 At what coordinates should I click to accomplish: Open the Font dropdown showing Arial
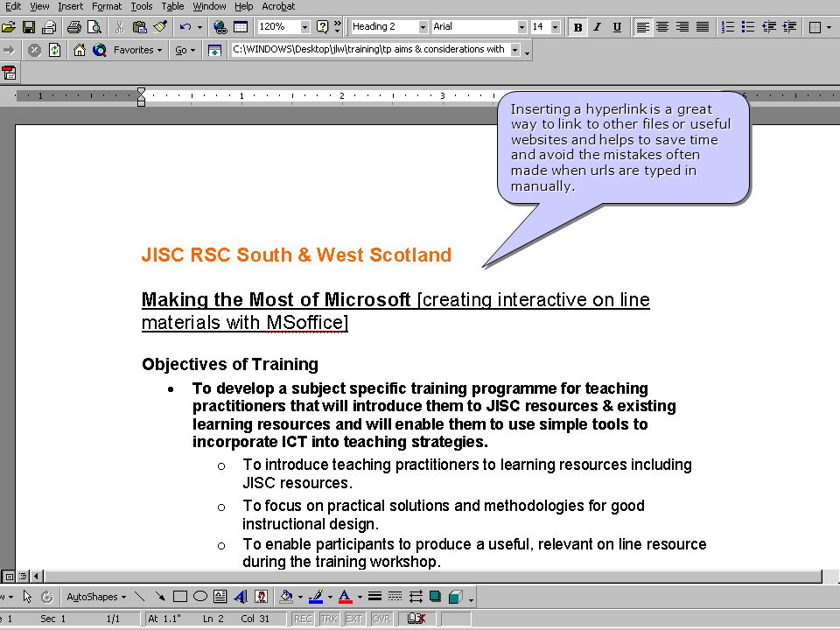click(x=521, y=27)
